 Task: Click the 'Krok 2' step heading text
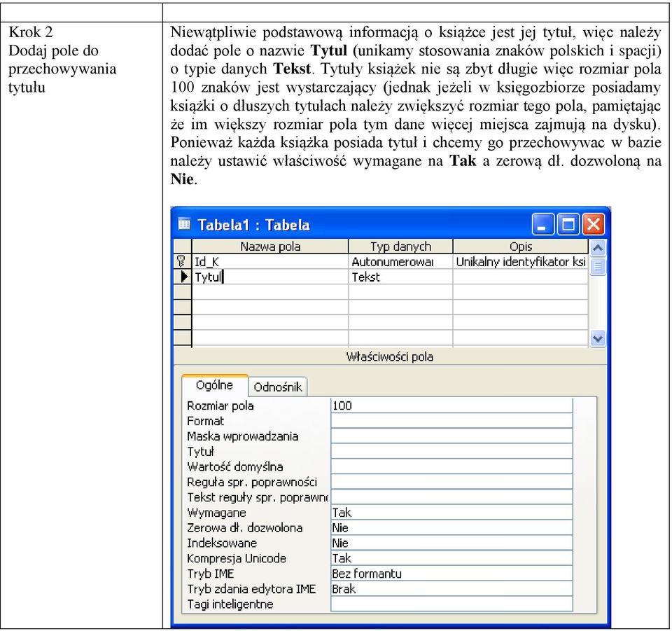(30, 32)
